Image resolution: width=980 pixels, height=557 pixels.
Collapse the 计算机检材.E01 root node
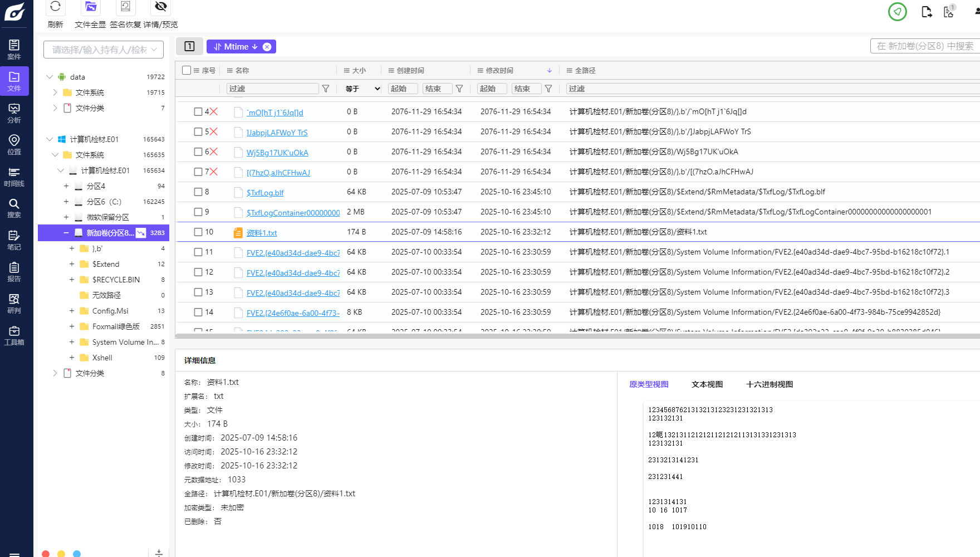(x=49, y=139)
